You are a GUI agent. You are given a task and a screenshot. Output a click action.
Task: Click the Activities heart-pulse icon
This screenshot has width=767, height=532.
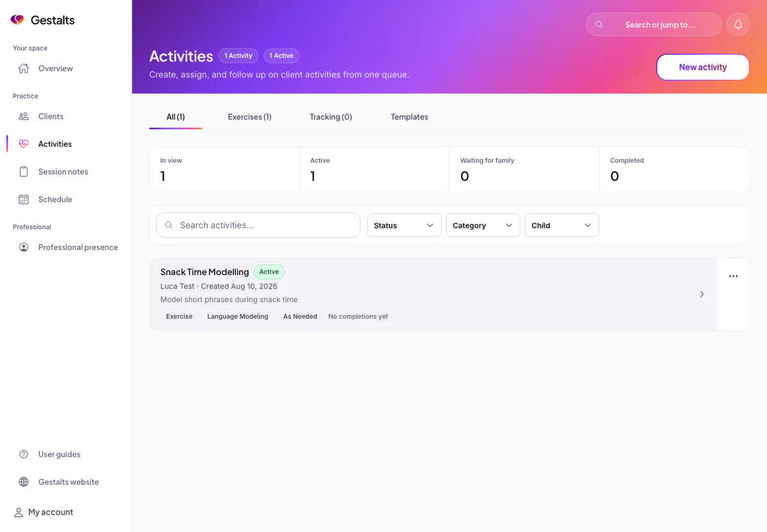coord(24,144)
